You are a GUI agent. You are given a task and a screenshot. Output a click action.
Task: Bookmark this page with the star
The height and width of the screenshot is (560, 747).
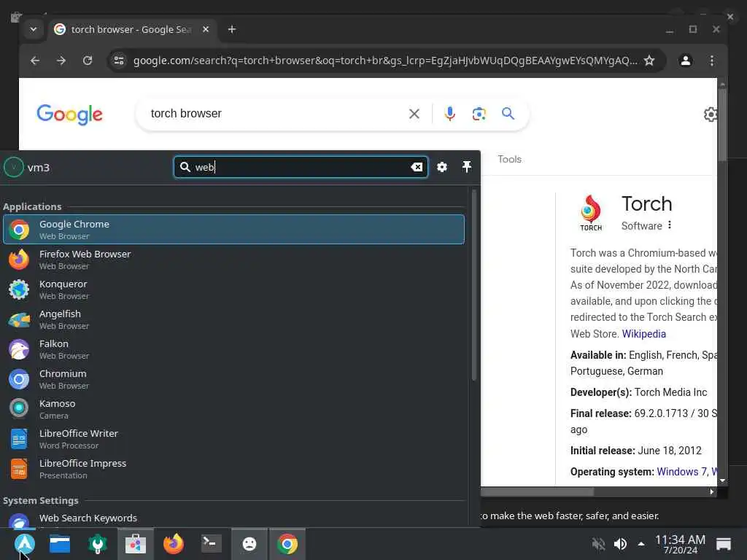click(649, 61)
